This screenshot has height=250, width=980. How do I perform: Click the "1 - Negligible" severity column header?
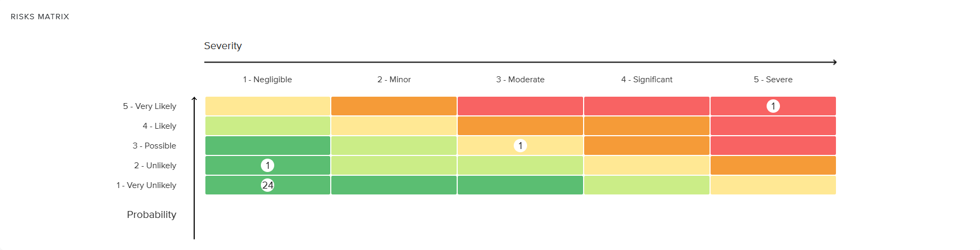267,80
